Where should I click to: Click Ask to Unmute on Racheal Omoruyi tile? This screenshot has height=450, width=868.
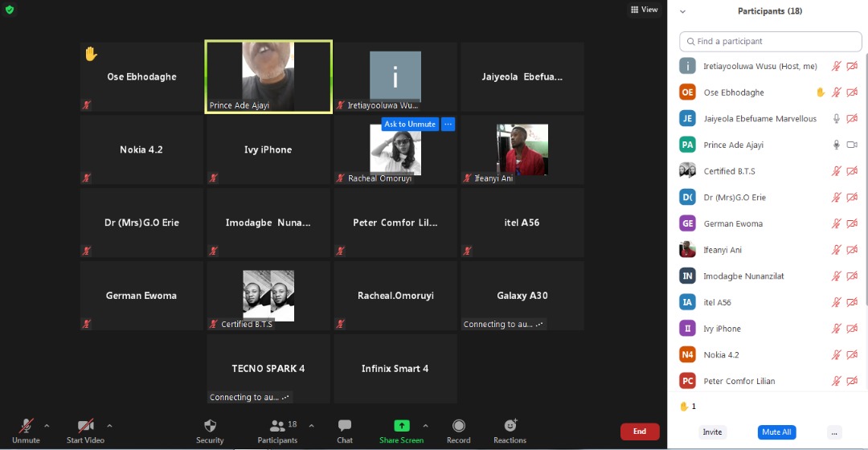pos(410,124)
